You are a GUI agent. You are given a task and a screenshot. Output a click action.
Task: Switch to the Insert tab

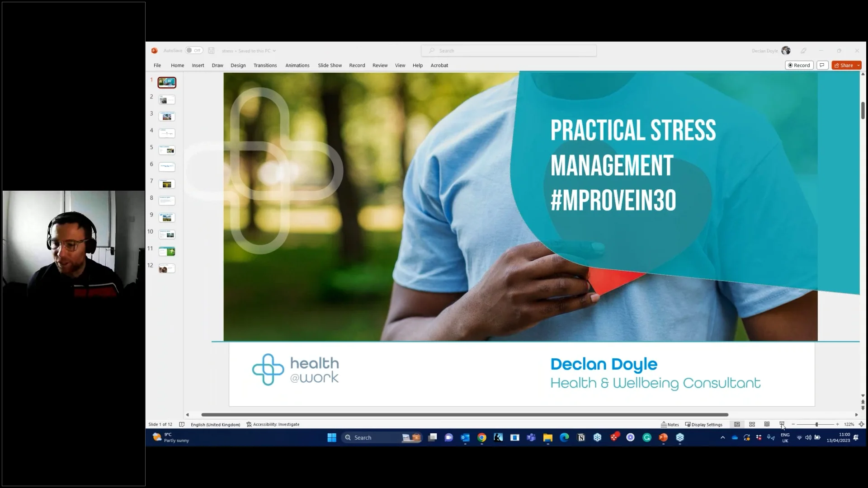point(198,65)
